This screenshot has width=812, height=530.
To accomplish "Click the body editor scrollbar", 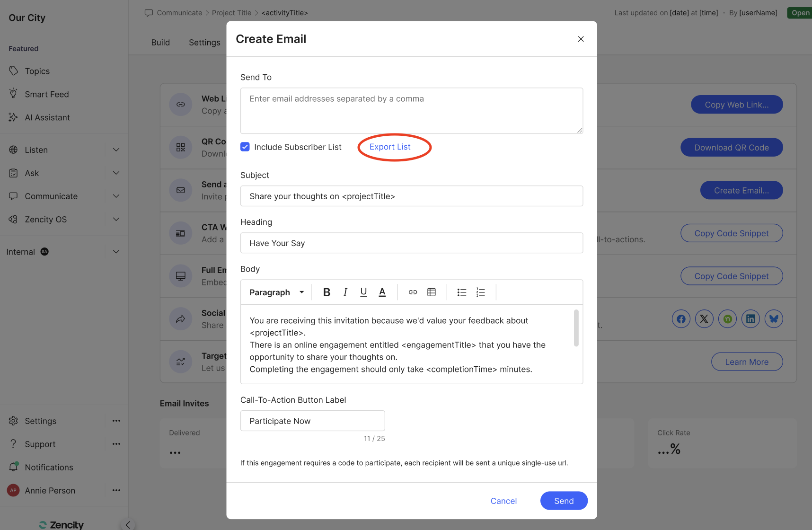I will 576,328.
